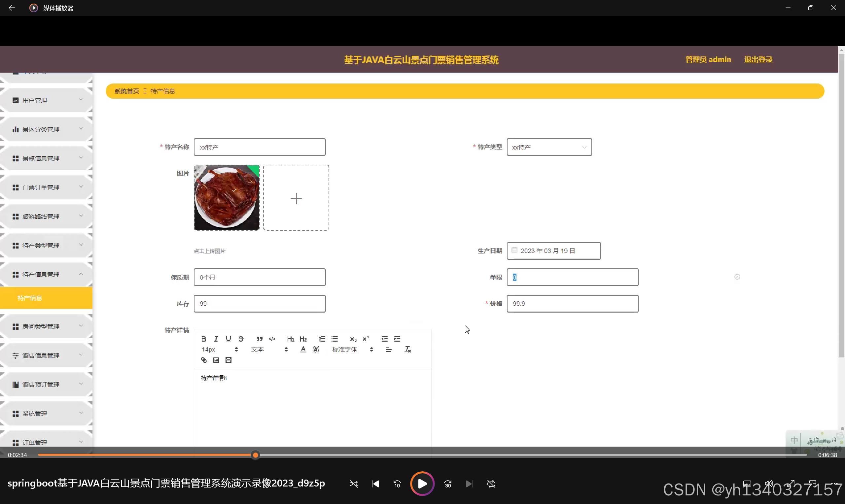Toggle repeat mode in media player

point(491,484)
